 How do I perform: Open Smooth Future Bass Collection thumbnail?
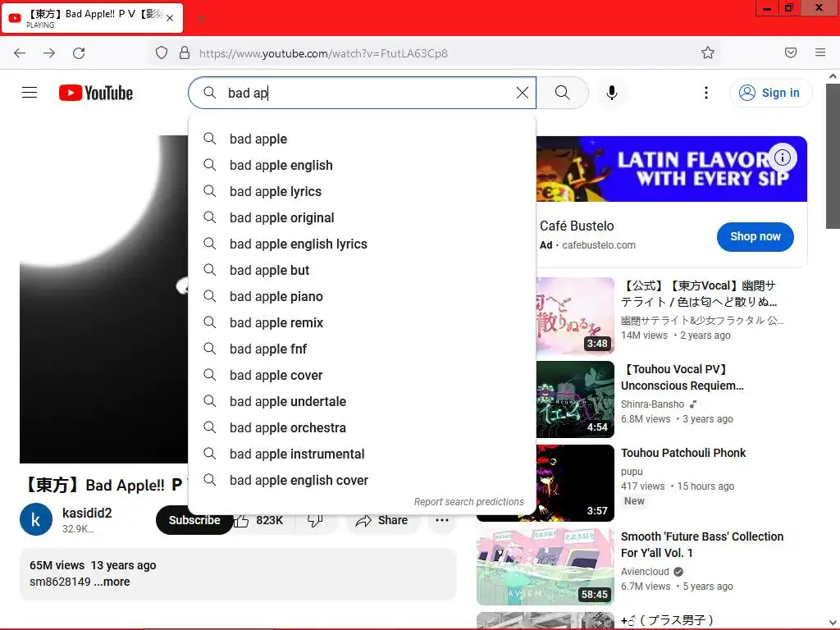pos(546,566)
